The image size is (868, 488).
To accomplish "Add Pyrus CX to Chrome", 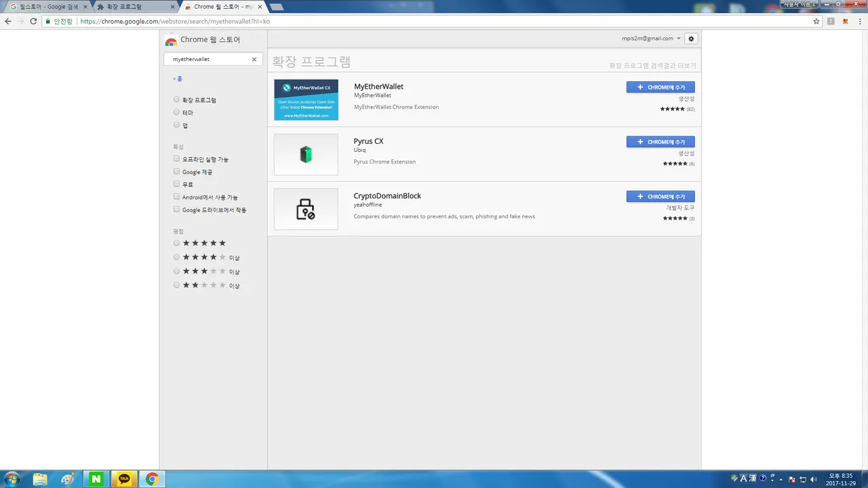I will (x=660, y=142).
